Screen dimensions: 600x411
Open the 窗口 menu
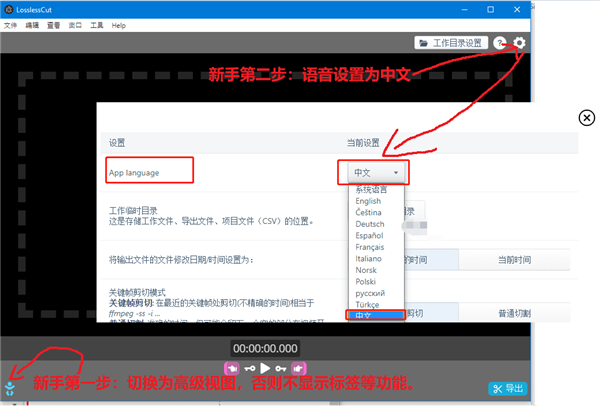[x=75, y=25]
